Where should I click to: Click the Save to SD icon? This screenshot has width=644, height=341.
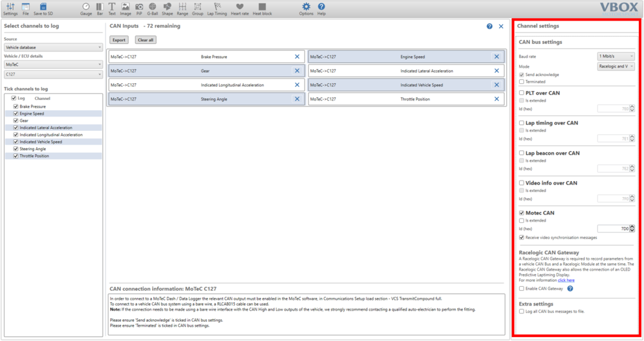43,8
